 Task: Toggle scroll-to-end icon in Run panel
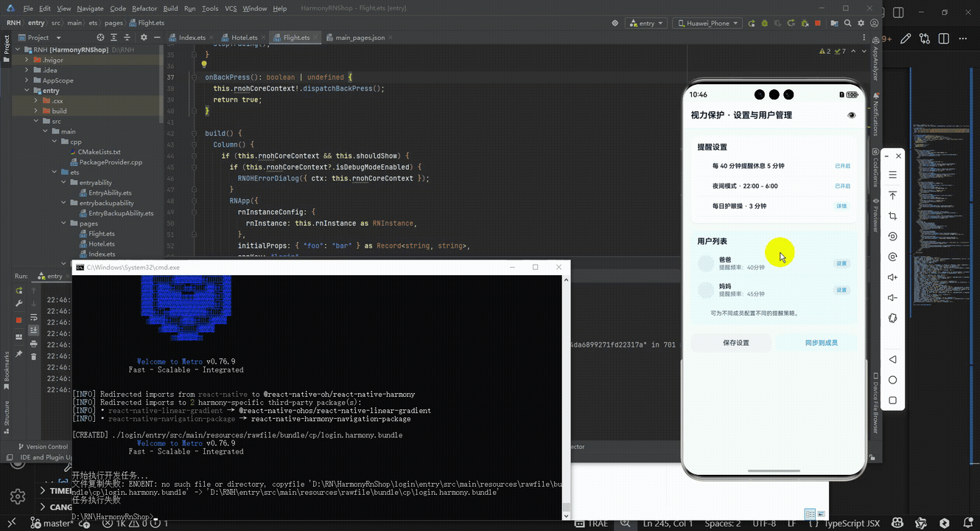point(33,330)
